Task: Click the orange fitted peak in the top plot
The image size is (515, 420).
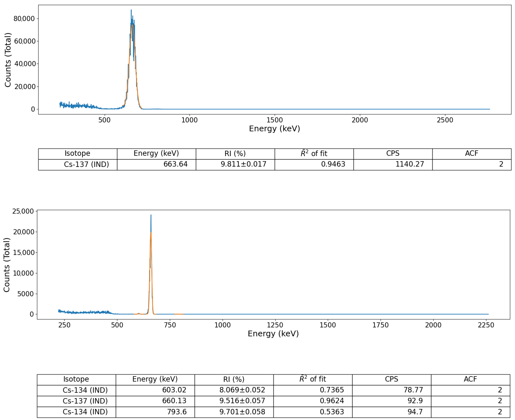Action: point(132,25)
